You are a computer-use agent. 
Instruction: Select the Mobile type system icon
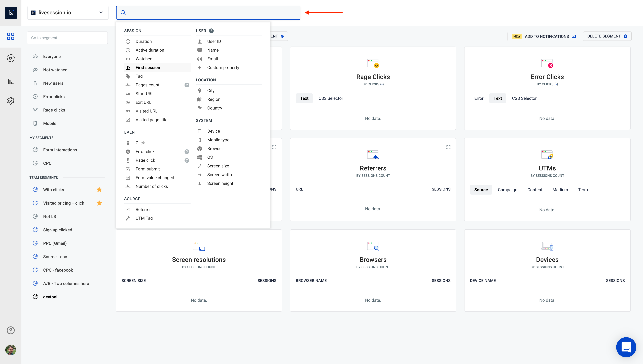(200, 140)
